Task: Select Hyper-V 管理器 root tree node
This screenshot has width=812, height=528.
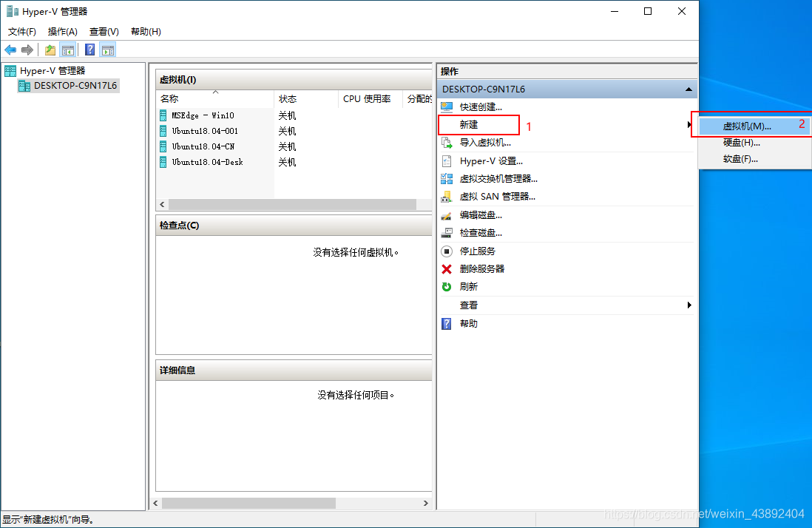Action: [x=53, y=71]
